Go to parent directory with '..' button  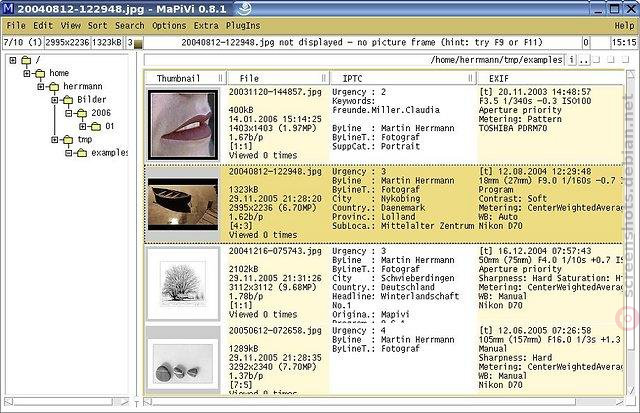(584, 60)
